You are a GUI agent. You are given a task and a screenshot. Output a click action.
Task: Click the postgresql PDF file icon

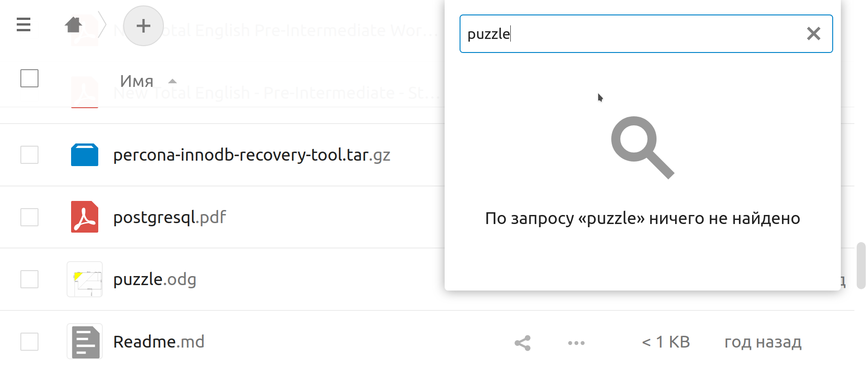[x=85, y=217]
